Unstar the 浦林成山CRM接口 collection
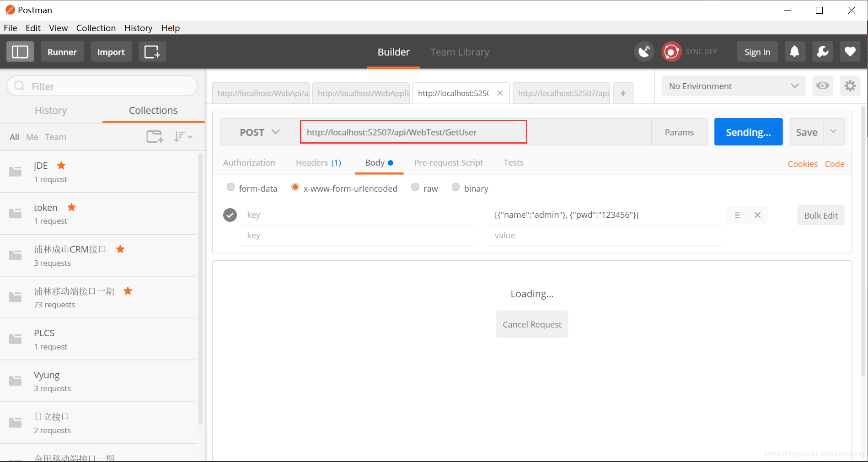The image size is (868, 462). coord(120,249)
